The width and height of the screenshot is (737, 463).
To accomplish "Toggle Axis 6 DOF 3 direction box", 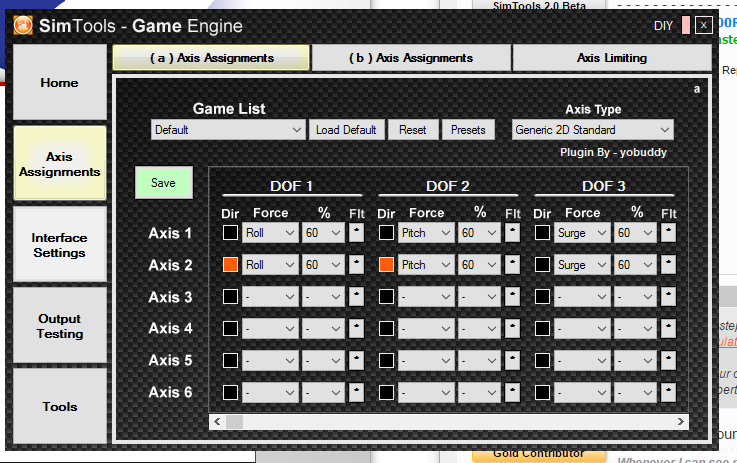I will click(x=542, y=392).
